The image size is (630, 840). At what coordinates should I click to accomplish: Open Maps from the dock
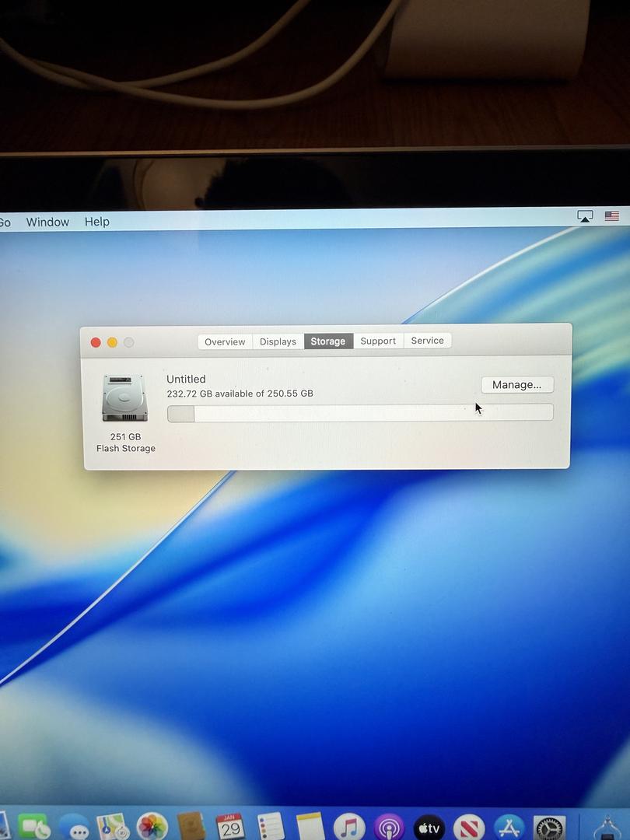(x=112, y=828)
